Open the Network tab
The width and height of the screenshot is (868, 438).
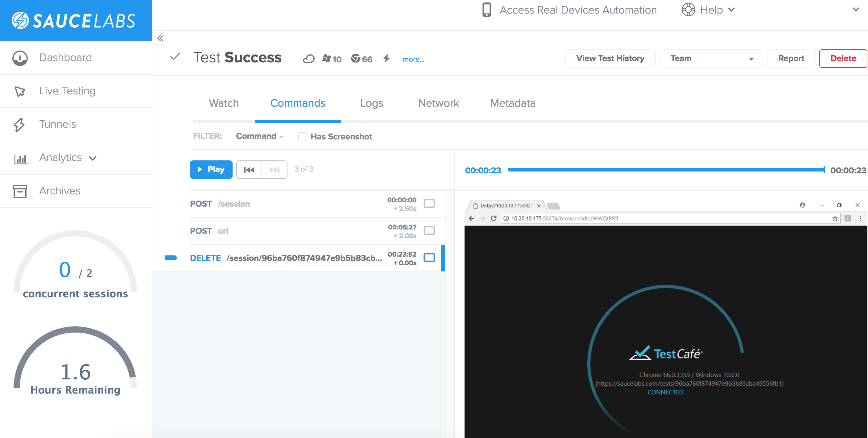438,103
